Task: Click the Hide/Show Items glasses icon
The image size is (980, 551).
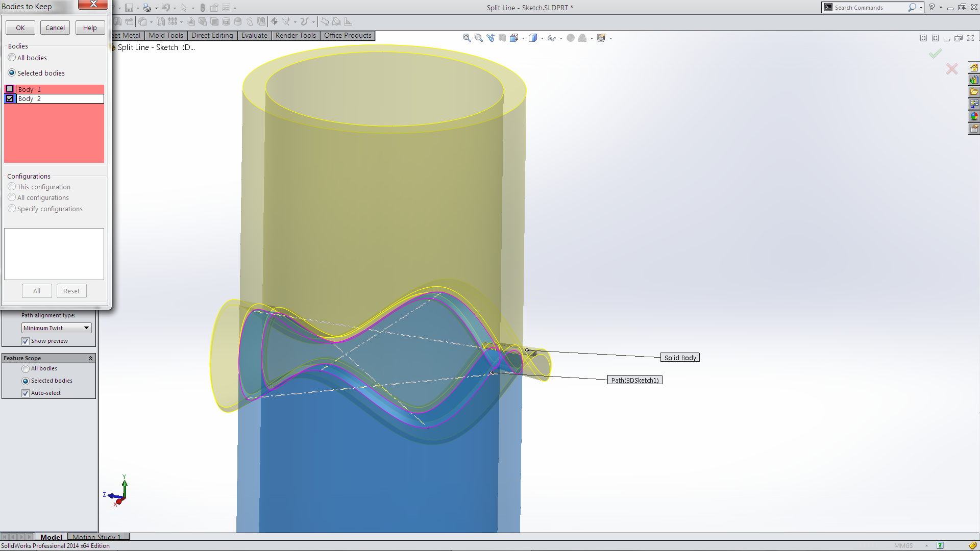Action: 551,38
